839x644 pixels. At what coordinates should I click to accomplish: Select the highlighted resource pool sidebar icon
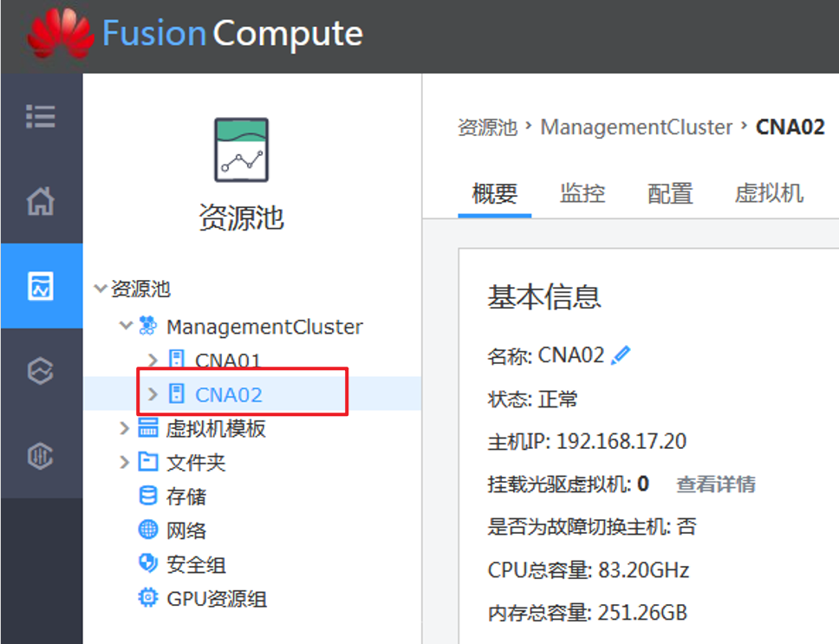[42, 286]
